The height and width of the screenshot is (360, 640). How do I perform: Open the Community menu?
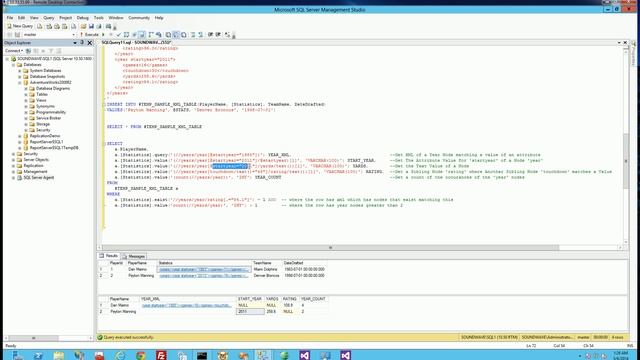139,18
